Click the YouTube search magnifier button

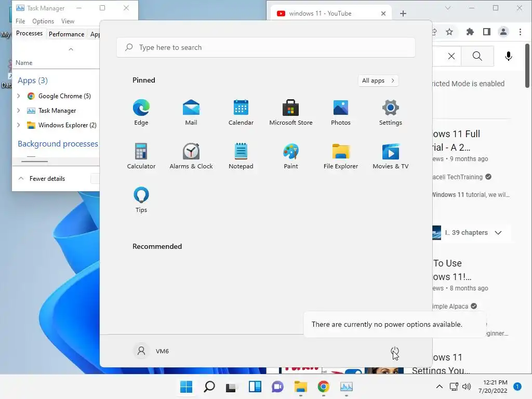click(x=477, y=56)
